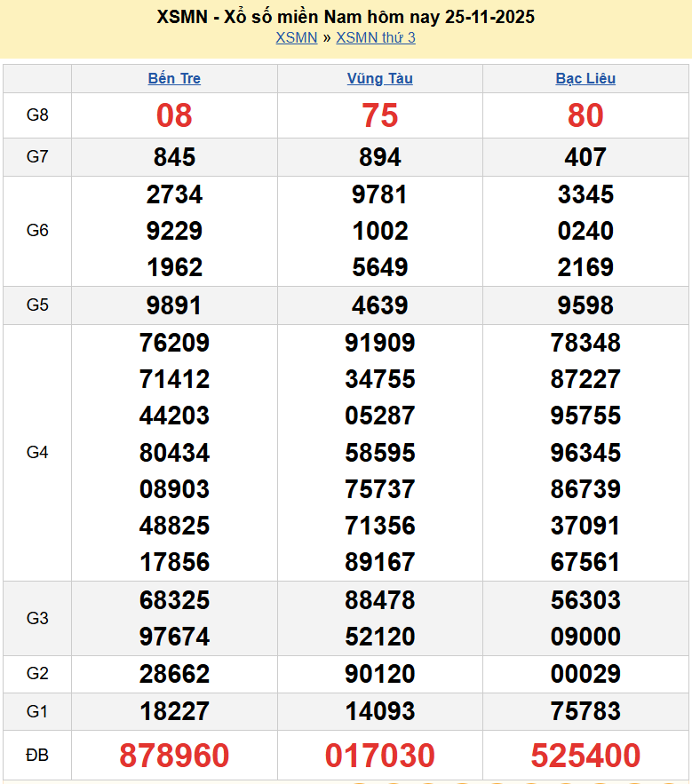This screenshot has width=692, height=784.
Task: Click Bạc Liêu G8 result 80
Action: pyautogui.click(x=585, y=115)
